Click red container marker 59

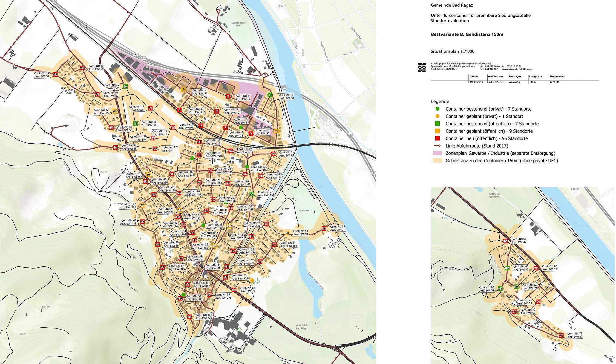coord(324,229)
